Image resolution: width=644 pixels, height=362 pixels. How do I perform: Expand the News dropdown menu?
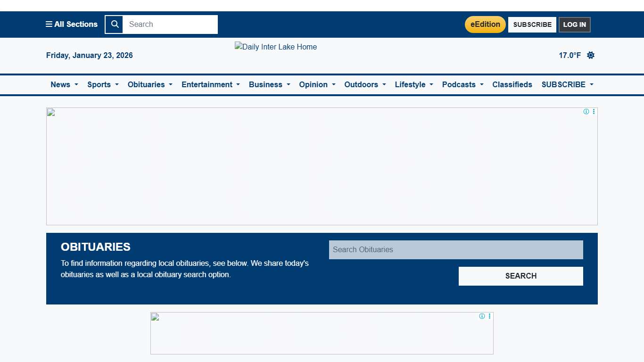coord(64,85)
